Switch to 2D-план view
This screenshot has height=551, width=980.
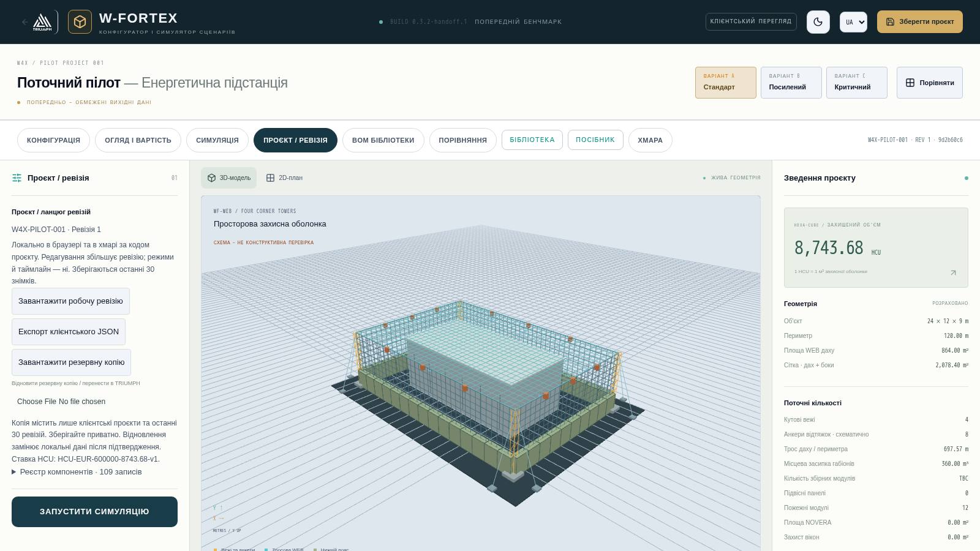pyautogui.click(x=284, y=178)
